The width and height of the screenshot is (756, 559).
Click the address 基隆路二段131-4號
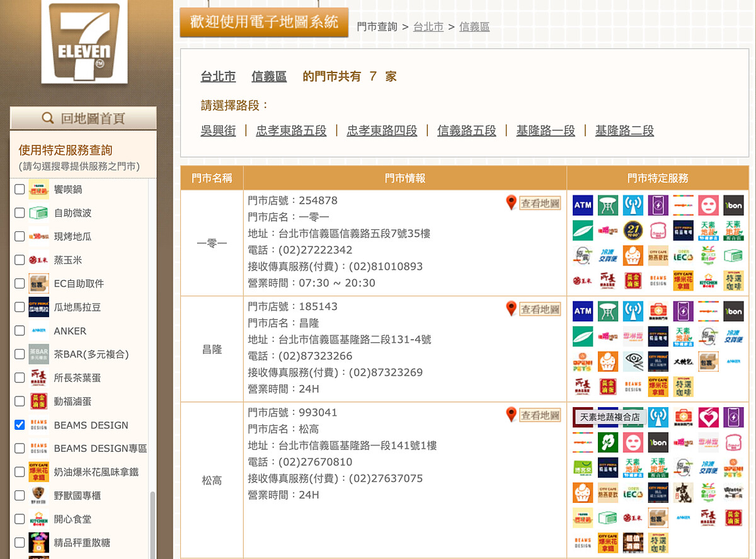(386, 339)
